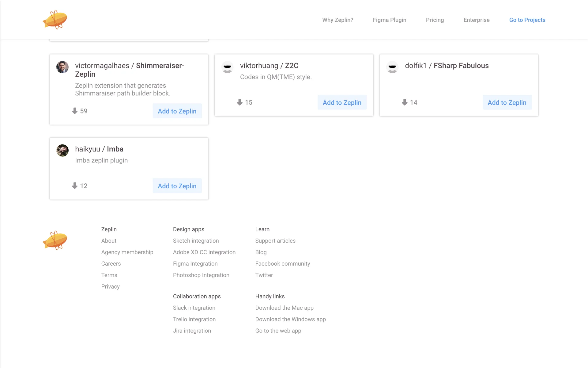Open the Enterprise navigation link
This screenshot has width=588, height=368.
(x=476, y=20)
